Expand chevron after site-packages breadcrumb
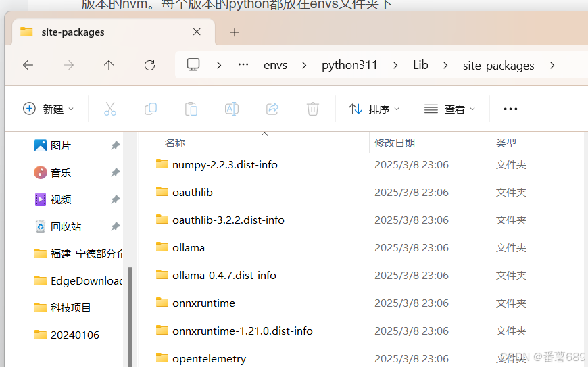 tap(552, 66)
